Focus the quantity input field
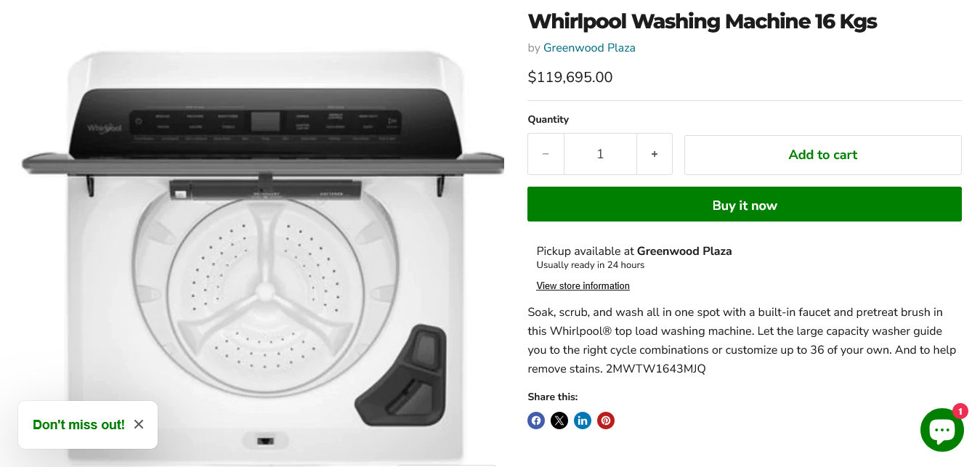 600,154
